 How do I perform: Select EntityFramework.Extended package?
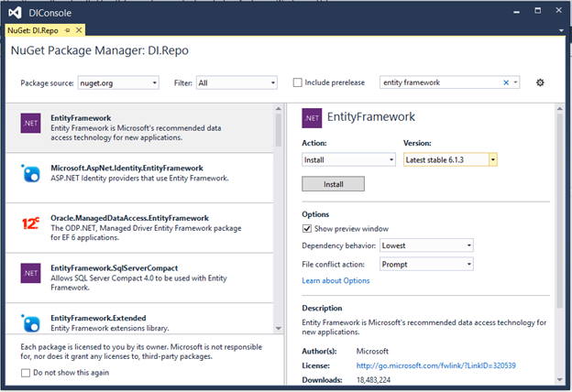pos(139,319)
